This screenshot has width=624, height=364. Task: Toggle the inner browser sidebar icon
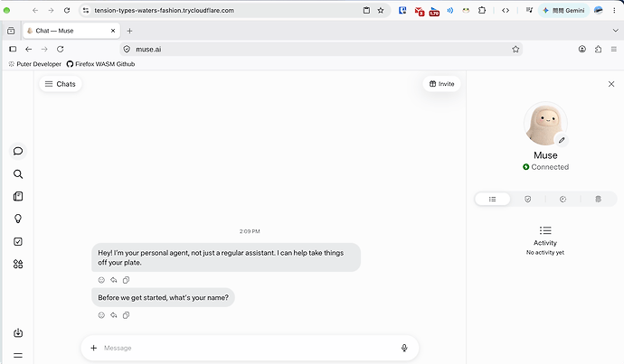[x=13, y=50]
